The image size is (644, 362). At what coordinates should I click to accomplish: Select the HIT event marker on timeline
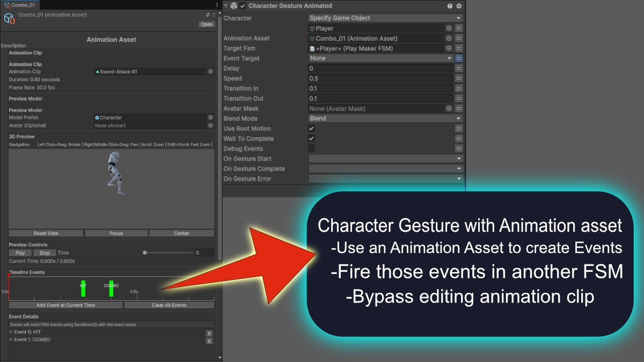point(83,288)
